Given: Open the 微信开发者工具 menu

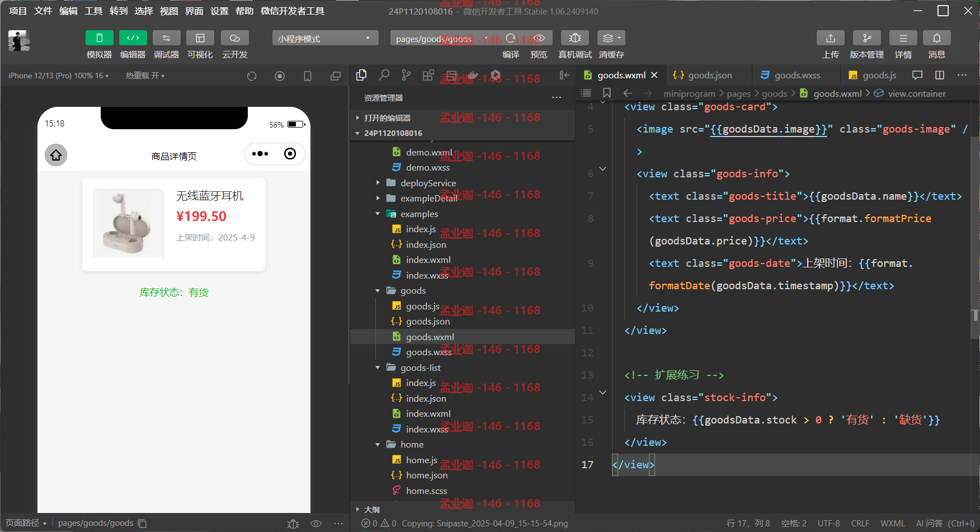Looking at the screenshot, I should 293,11.
